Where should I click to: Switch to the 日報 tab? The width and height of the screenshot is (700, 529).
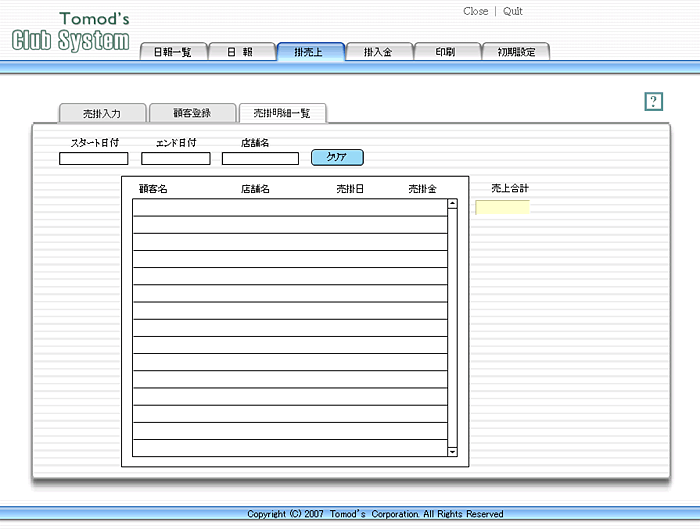[240, 52]
